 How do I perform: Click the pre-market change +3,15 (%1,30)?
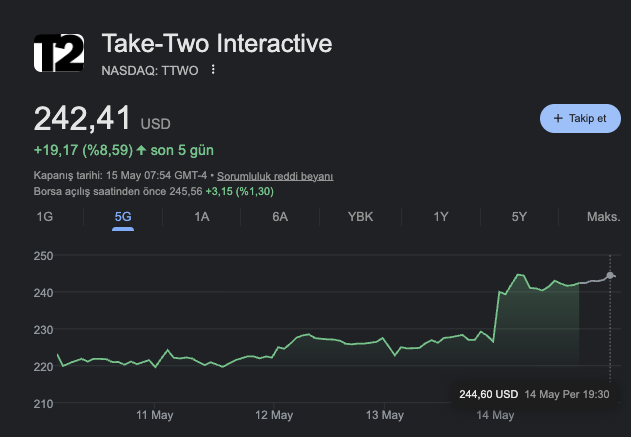[239, 191]
